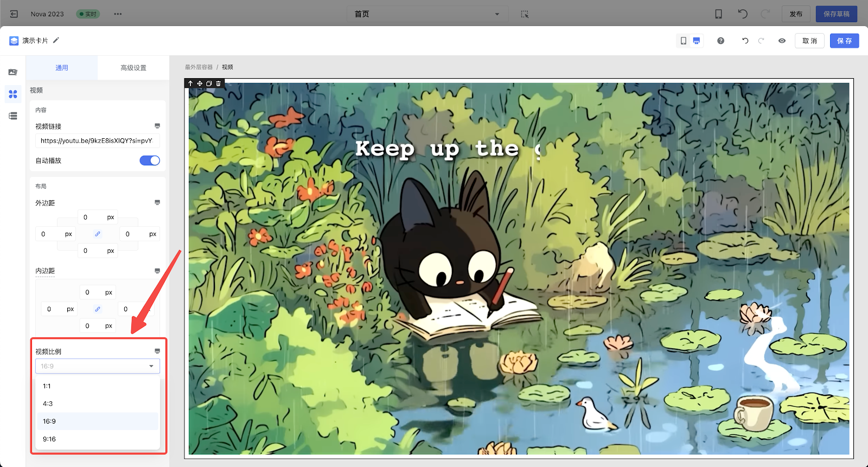Click the device icon beside 内边距
This screenshot has height=467, width=868.
(x=157, y=271)
